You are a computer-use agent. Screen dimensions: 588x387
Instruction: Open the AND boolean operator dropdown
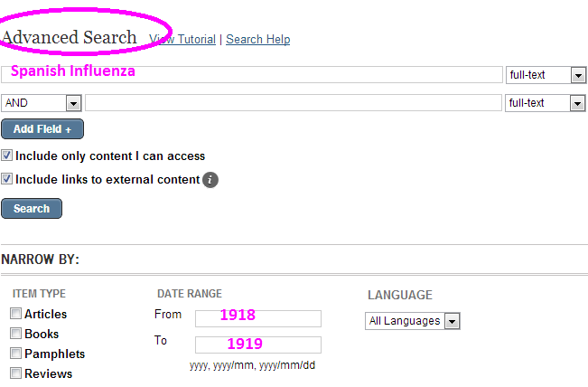[72, 103]
